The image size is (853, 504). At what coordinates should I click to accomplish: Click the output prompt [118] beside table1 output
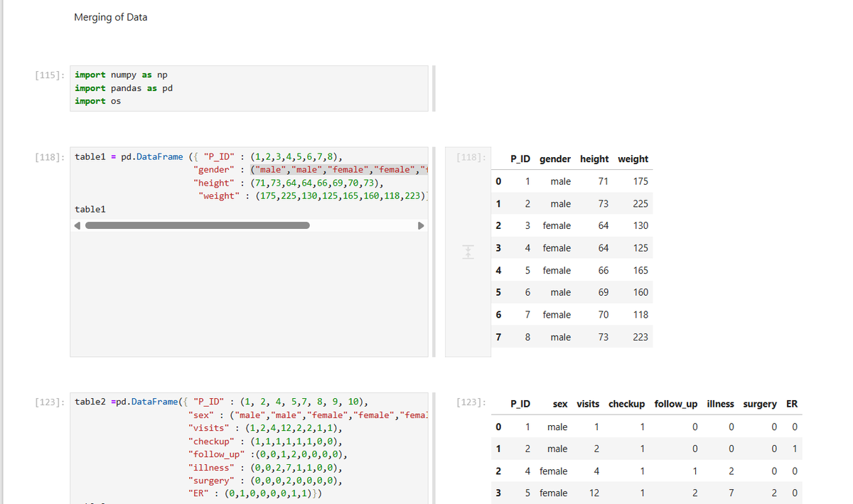tap(472, 156)
